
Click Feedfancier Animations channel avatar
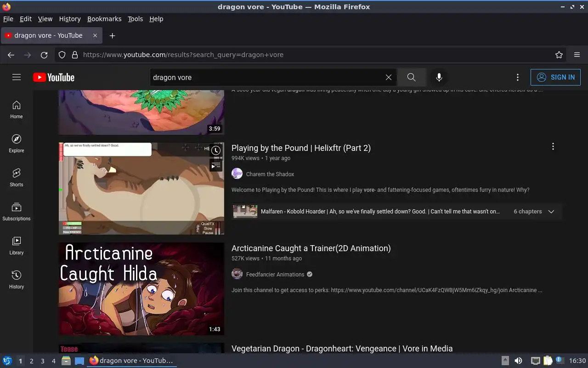tap(237, 274)
